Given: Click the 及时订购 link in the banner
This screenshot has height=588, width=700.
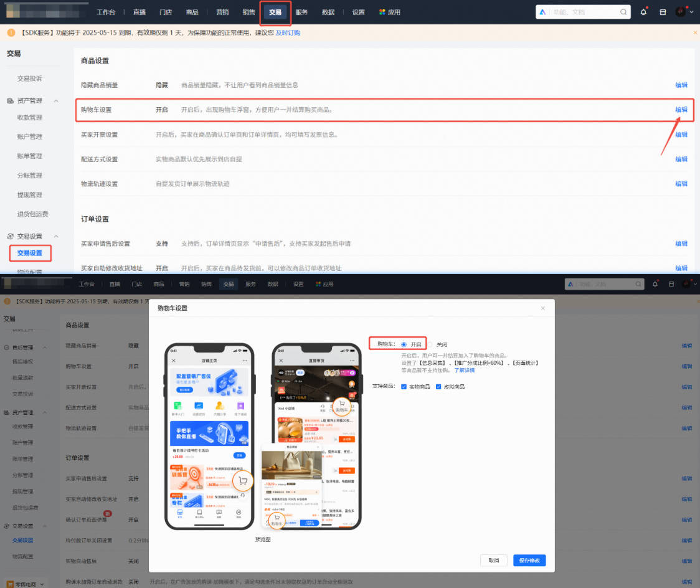Looking at the screenshot, I should [x=288, y=32].
